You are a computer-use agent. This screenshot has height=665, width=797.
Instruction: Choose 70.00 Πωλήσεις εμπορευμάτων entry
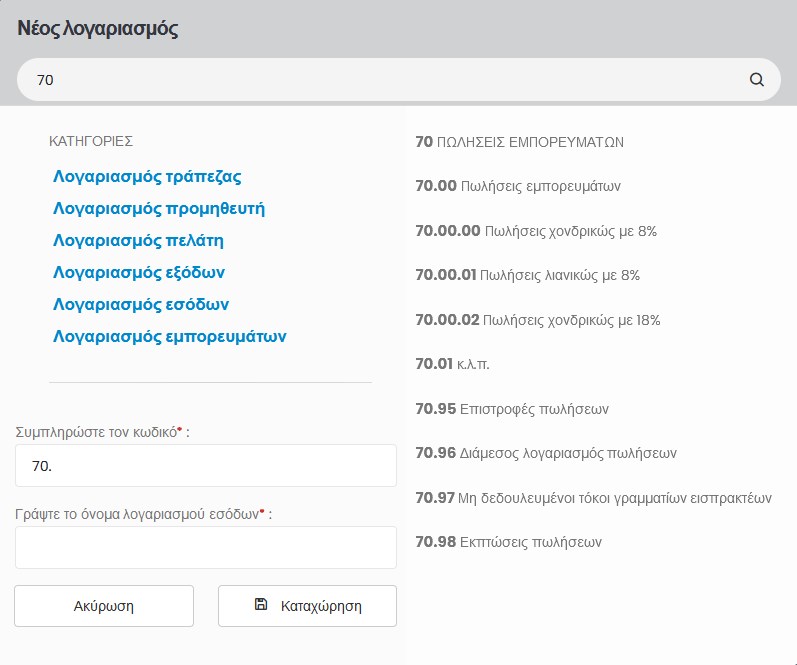tap(519, 186)
